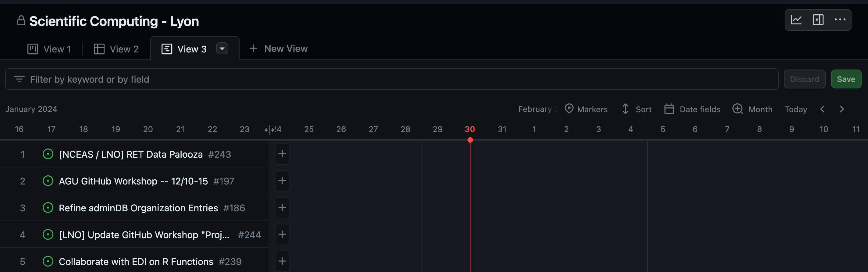Click issue number #186
Image resolution: width=868 pixels, height=272 pixels.
[234, 208]
